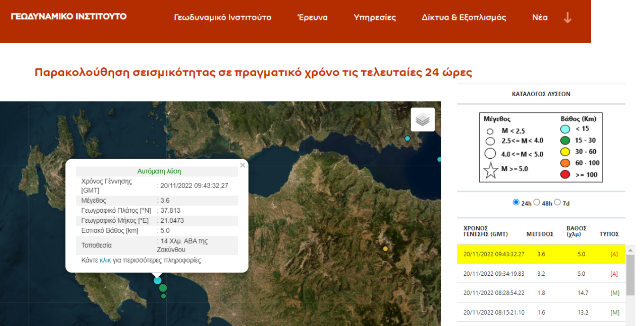Expand the Γεωδυναμικό Ινστιτούτο nav menu

(x=223, y=18)
